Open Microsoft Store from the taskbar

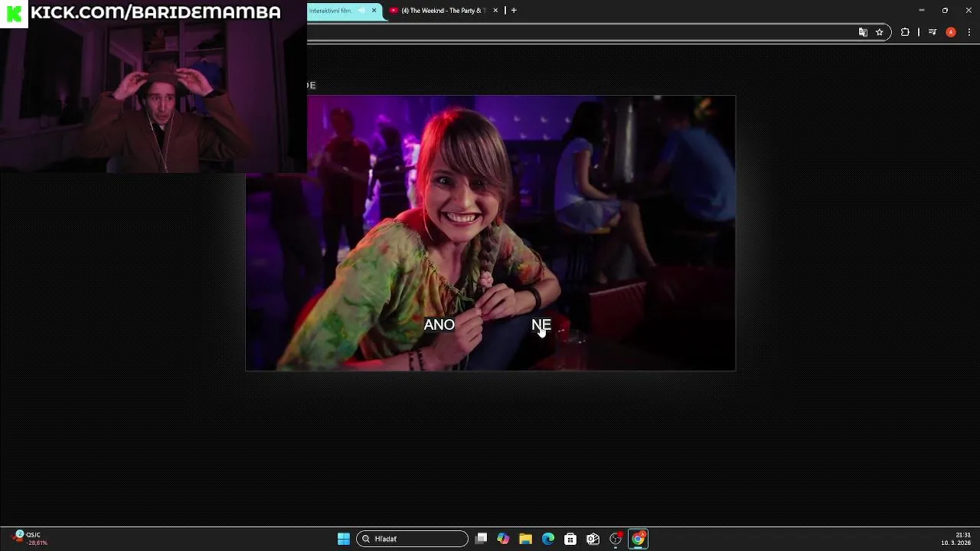[x=570, y=539]
